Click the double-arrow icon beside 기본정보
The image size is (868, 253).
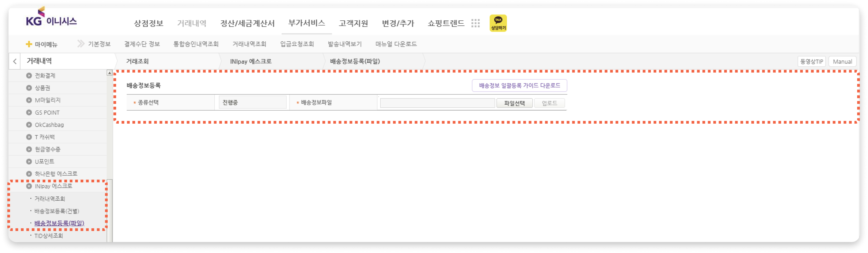(x=81, y=43)
